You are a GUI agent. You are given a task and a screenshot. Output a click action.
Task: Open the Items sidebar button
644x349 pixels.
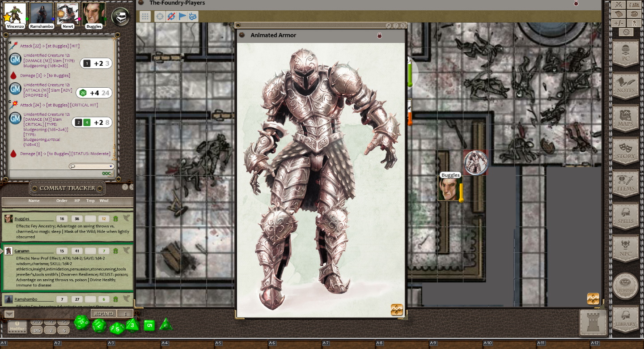[x=626, y=184]
